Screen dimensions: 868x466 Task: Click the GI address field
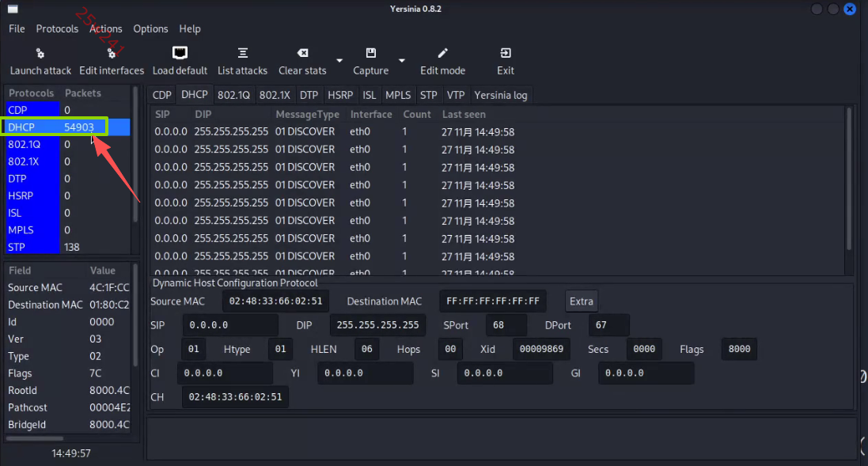pos(646,373)
